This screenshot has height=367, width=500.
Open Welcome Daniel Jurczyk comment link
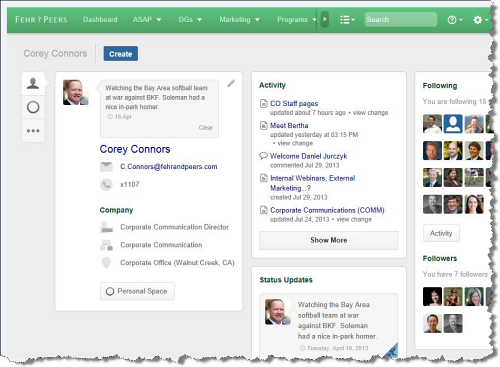point(308,156)
